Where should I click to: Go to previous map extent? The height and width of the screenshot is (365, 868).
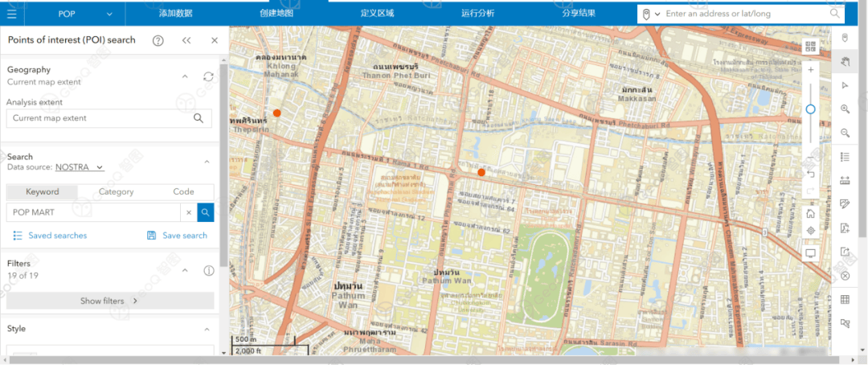[810, 175]
